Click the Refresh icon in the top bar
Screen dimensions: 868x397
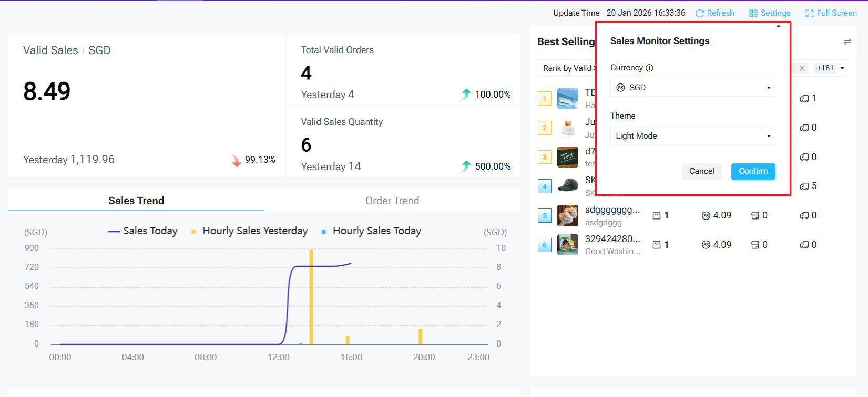(x=699, y=13)
